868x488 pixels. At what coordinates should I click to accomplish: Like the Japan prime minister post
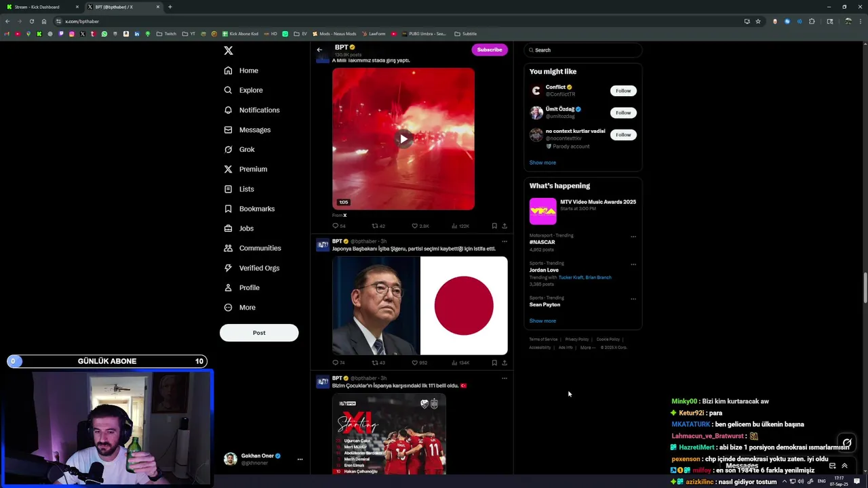pyautogui.click(x=419, y=363)
